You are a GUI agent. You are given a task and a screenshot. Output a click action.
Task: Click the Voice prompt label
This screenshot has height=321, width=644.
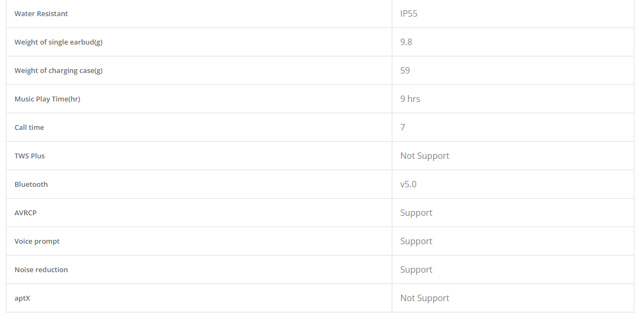point(37,241)
